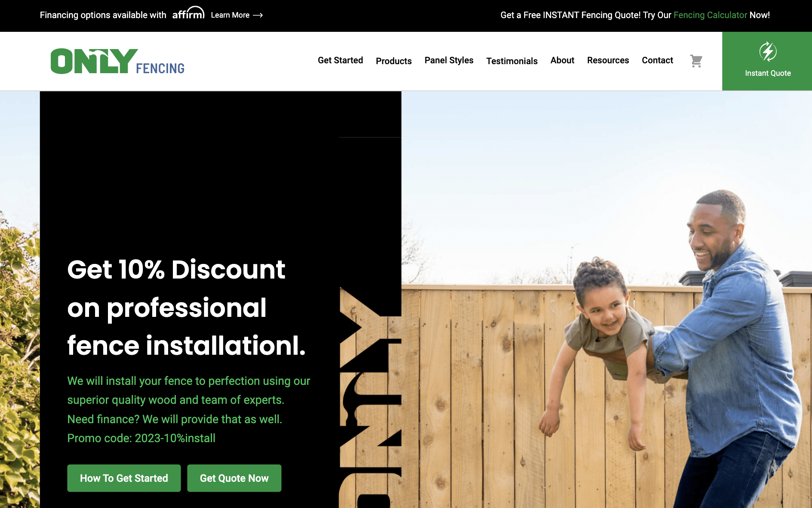This screenshot has height=508, width=812.
Task: Click the arrow next to Learn More
Action: tap(258, 15)
